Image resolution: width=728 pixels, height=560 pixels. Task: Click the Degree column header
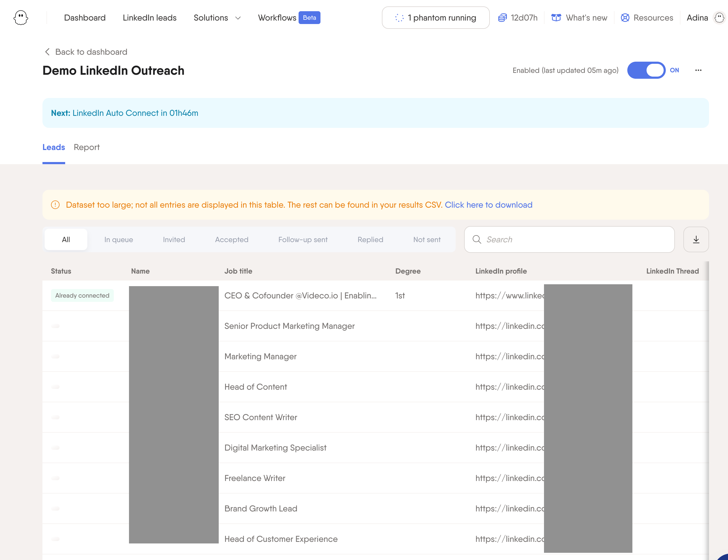pyautogui.click(x=408, y=271)
